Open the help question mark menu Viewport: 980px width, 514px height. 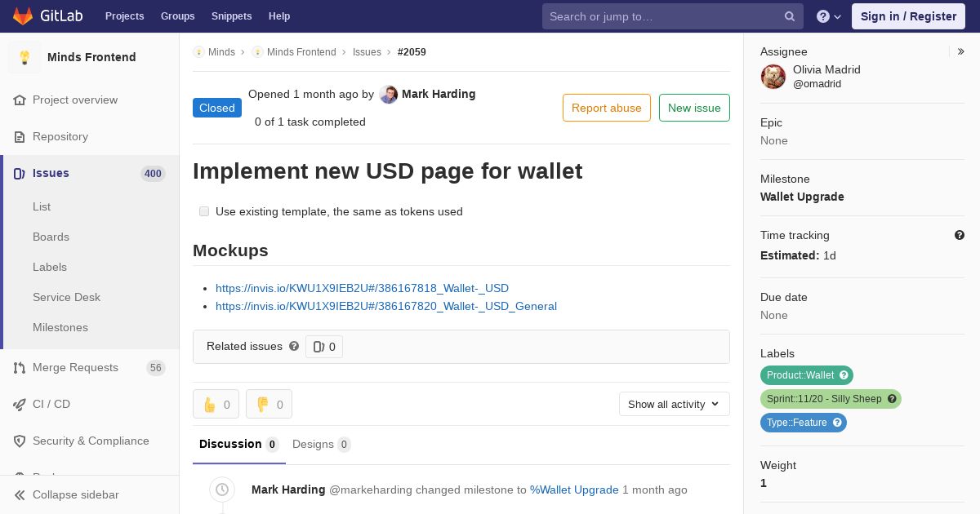(x=829, y=16)
